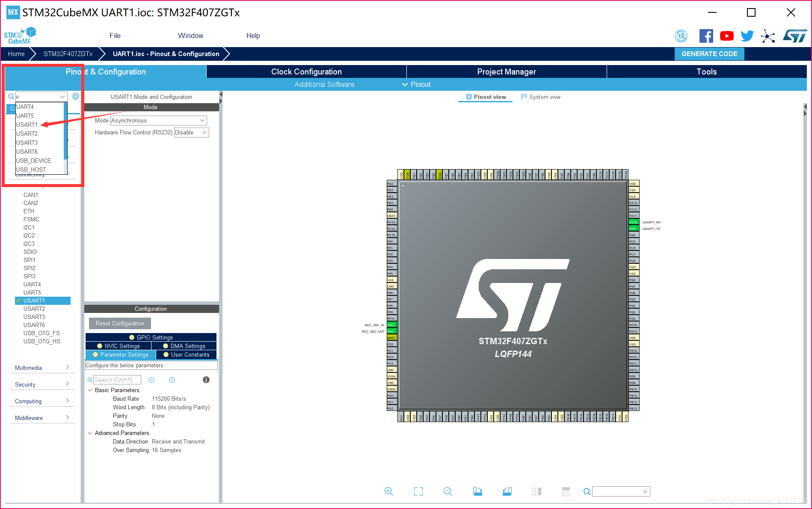Open the Facebook icon in header
The height and width of the screenshot is (509, 812).
tap(706, 36)
